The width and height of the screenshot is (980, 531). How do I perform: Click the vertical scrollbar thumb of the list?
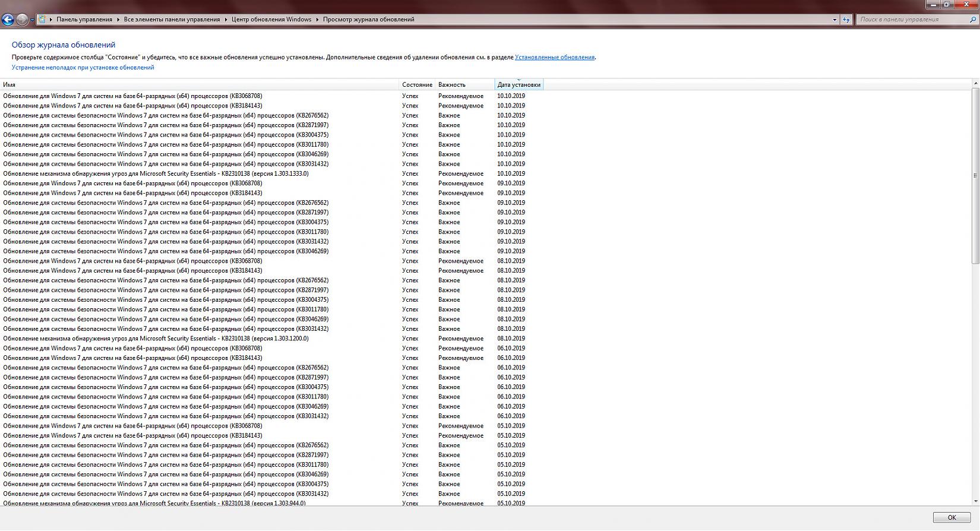975,176
